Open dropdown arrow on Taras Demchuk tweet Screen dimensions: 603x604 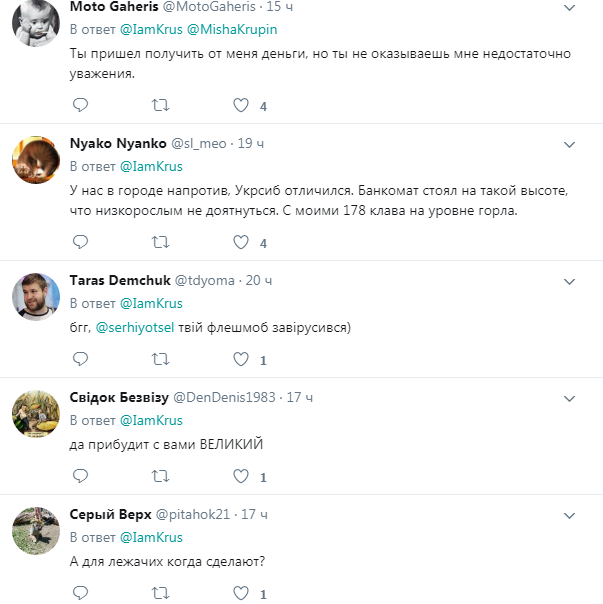pos(570,281)
